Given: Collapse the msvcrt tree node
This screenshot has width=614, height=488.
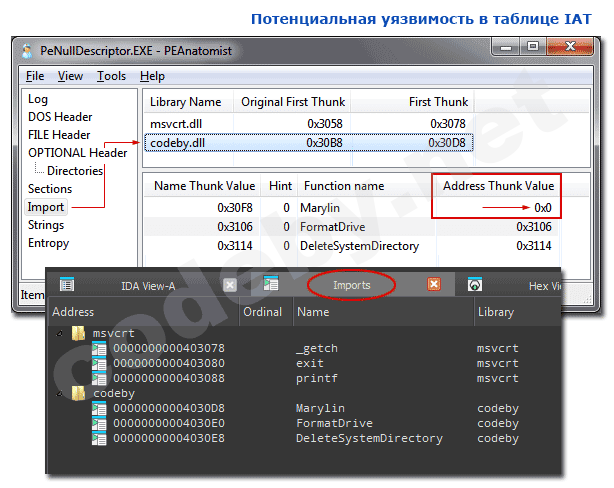Looking at the screenshot, I should [59, 333].
